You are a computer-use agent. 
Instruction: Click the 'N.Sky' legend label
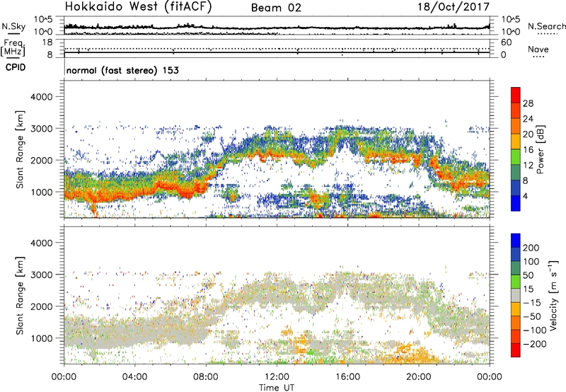pyautogui.click(x=13, y=26)
